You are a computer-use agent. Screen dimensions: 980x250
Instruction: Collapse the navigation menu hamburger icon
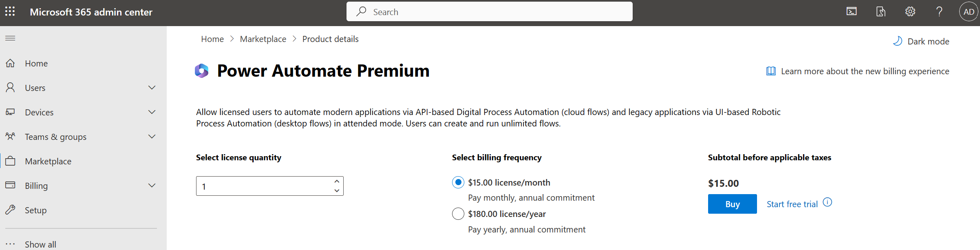click(10, 38)
